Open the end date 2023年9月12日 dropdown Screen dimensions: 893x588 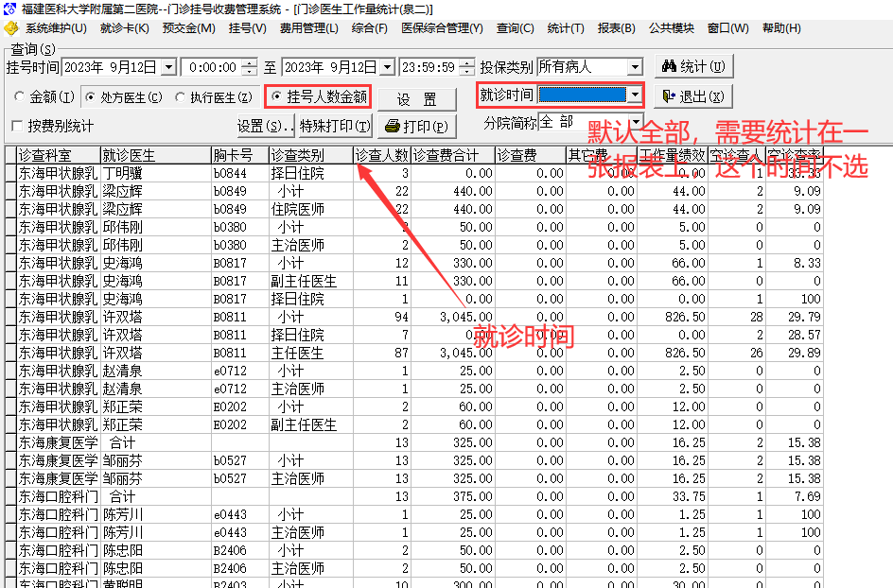pos(387,67)
